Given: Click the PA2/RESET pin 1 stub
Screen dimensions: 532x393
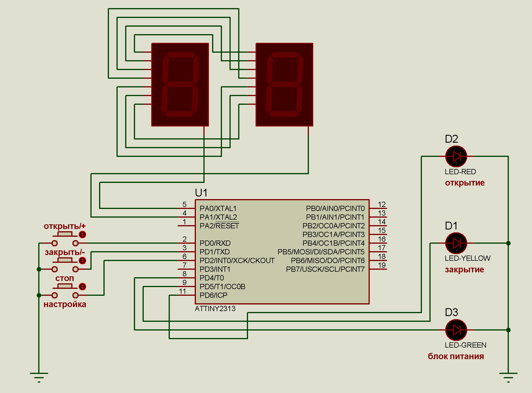Looking at the screenshot, I should (x=186, y=226).
